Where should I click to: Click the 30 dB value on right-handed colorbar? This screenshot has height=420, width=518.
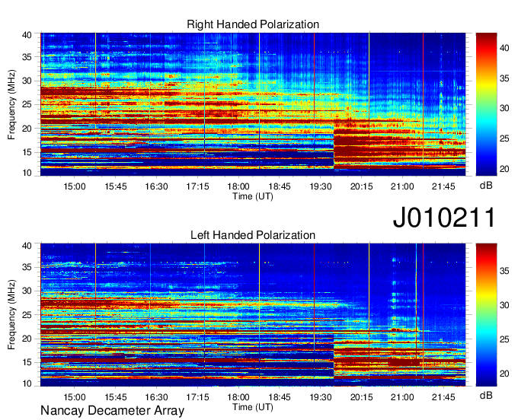tap(504, 108)
